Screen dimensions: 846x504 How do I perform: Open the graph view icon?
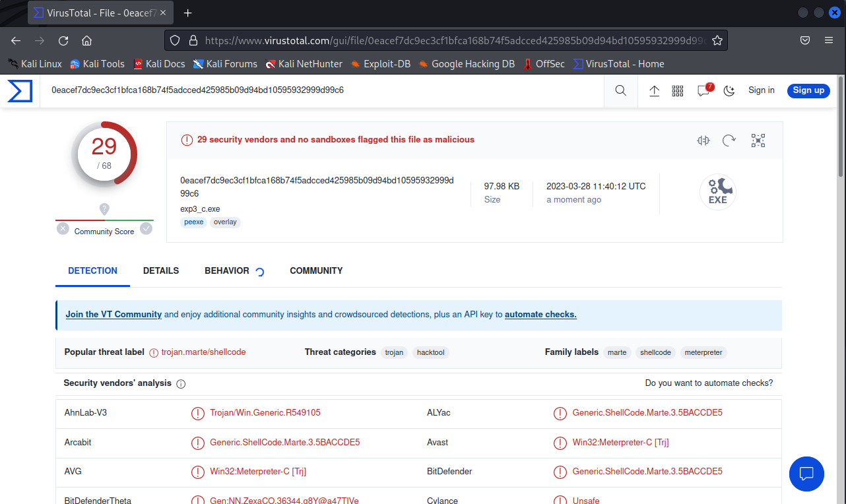click(x=758, y=140)
